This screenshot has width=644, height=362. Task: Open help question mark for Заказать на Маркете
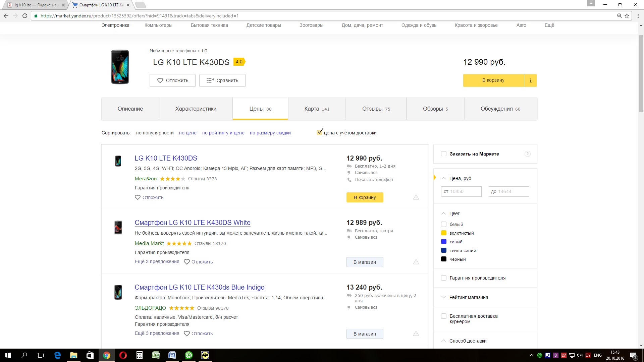point(527,154)
